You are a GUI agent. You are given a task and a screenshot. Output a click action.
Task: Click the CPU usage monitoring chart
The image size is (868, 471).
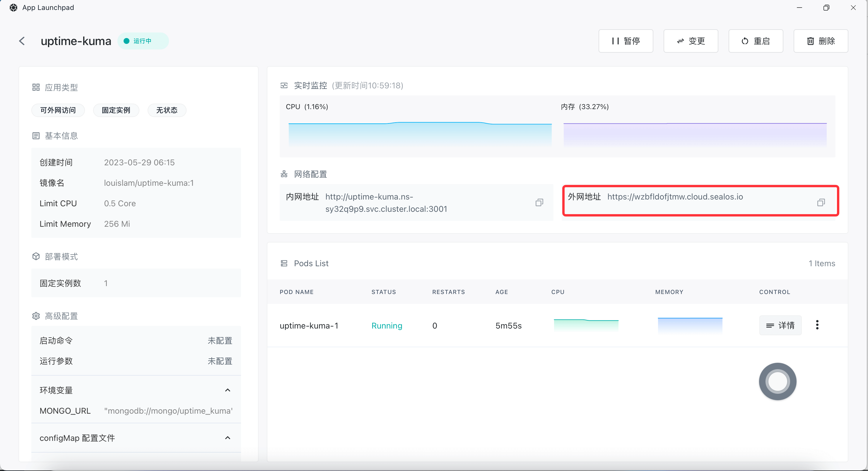tap(420, 134)
